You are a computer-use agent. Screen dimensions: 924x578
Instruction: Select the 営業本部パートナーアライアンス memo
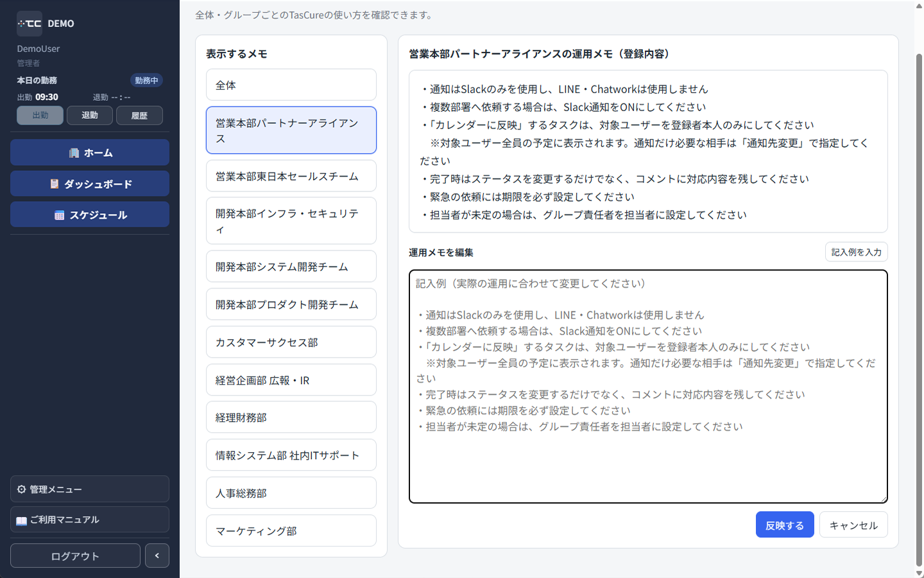point(291,130)
